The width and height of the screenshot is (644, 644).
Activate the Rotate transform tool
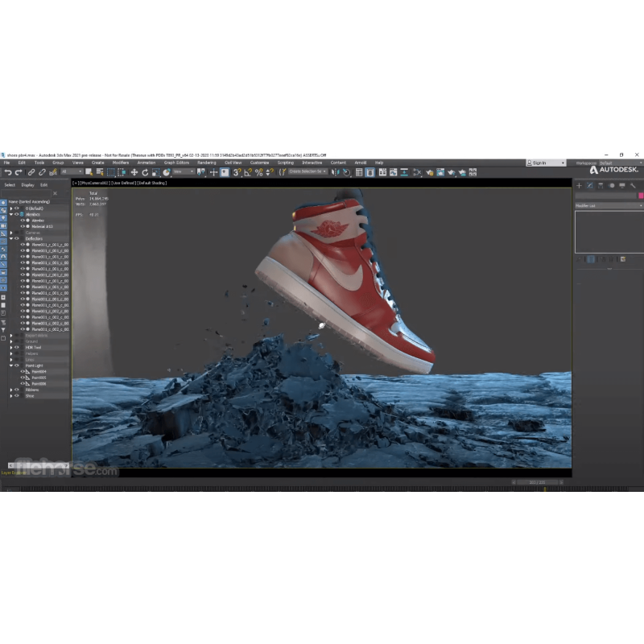tap(145, 172)
